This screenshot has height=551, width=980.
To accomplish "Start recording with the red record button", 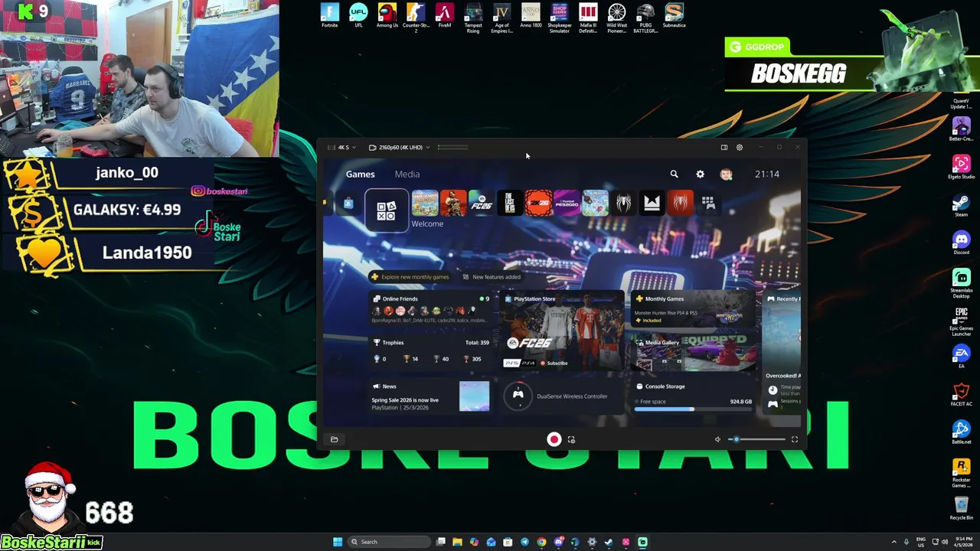I will (x=554, y=439).
